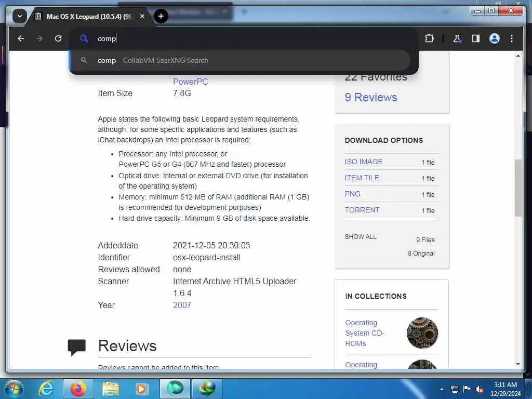Open Windows Media Player from taskbar
Viewport: 532px width, 399px height.
point(141,389)
